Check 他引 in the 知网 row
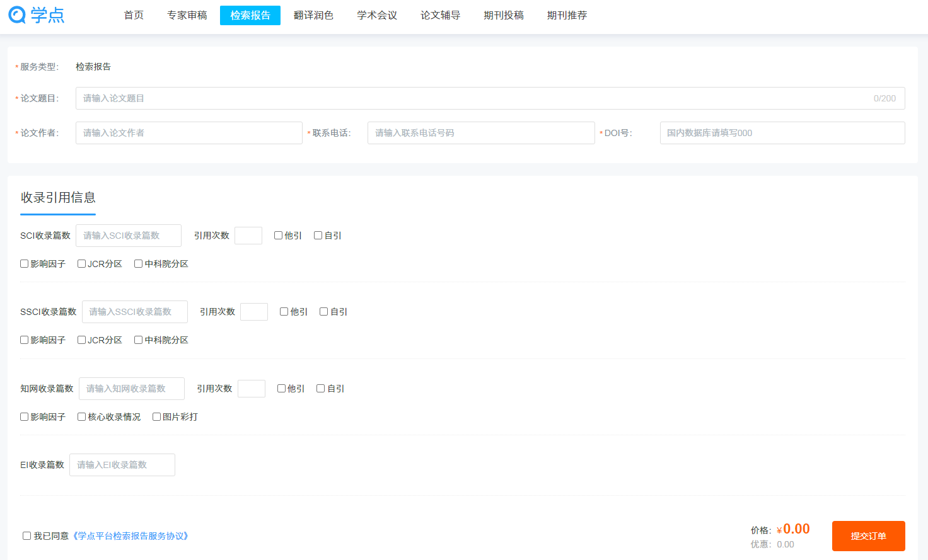Viewport: 928px width, 560px height. coord(281,389)
